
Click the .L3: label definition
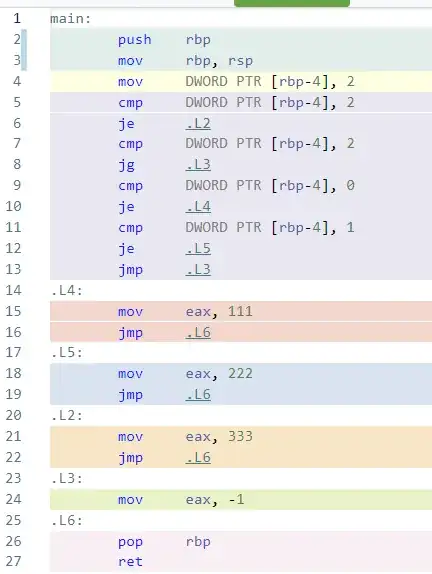(67, 478)
